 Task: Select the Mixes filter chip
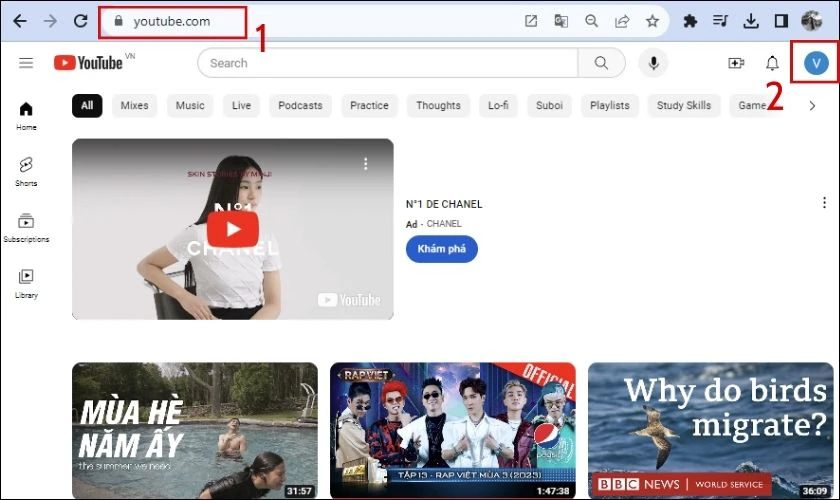pyautogui.click(x=134, y=106)
